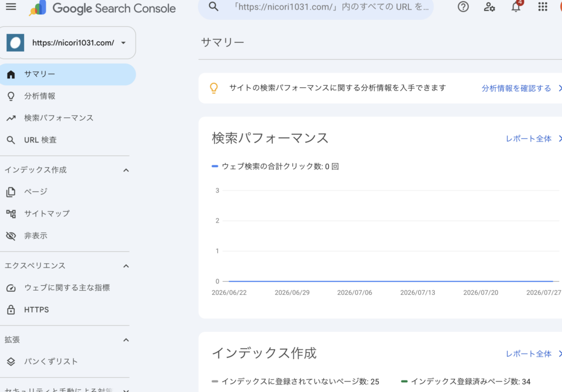
Task: Open 分析情報 in the sidebar
Action: 40,96
